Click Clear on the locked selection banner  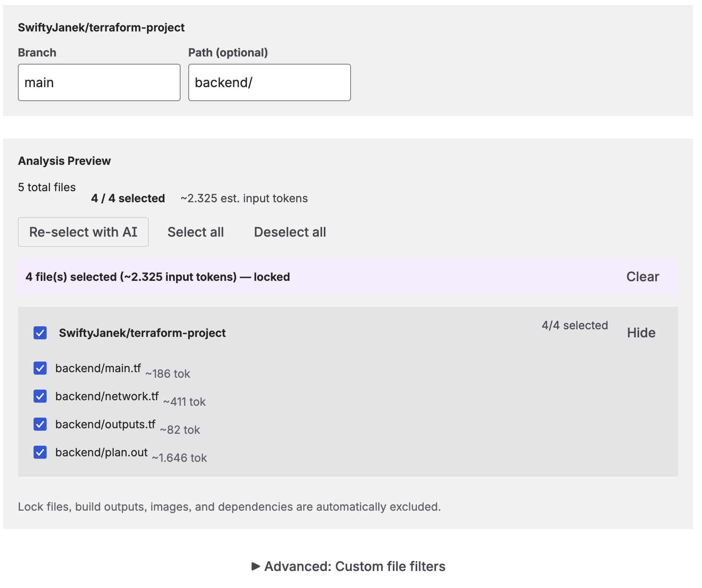(642, 277)
